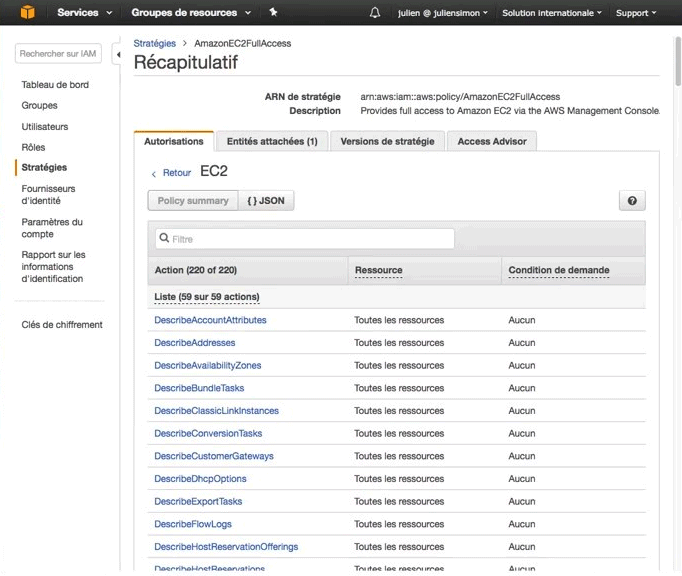Screen dimensions: 682x576
Task: Open the Solution internationale region menu
Action: point(552,13)
